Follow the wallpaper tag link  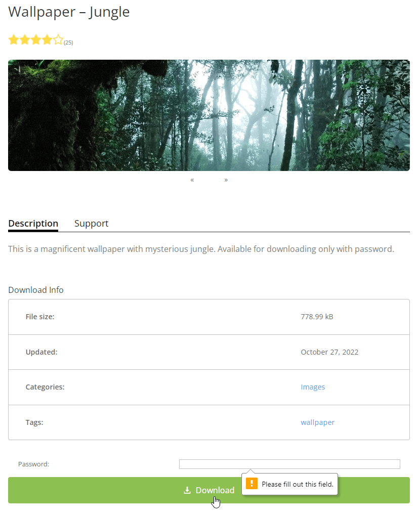(x=317, y=422)
